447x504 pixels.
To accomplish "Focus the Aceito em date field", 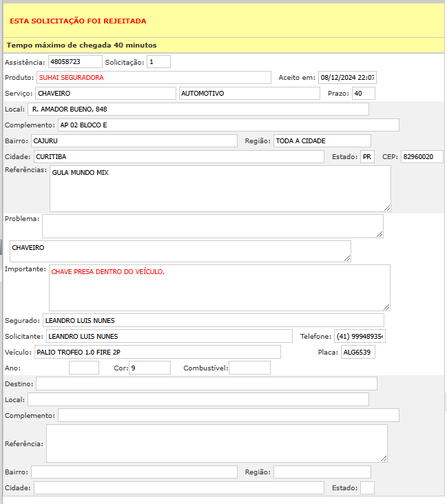I will (346, 78).
